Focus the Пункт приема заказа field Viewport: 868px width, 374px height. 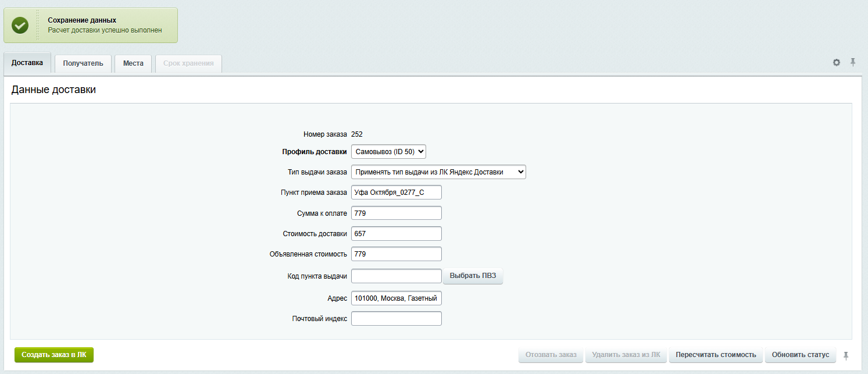point(397,193)
